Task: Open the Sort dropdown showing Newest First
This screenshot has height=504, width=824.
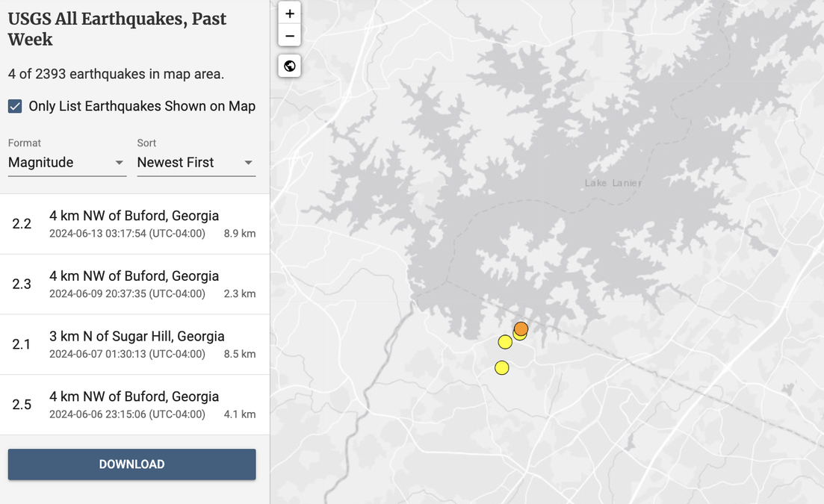Action: click(x=196, y=163)
